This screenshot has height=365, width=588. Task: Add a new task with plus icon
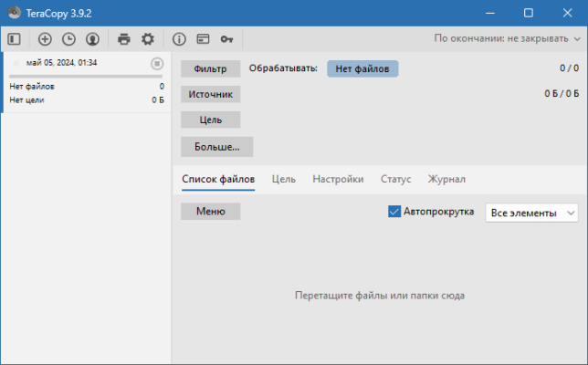(x=45, y=39)
